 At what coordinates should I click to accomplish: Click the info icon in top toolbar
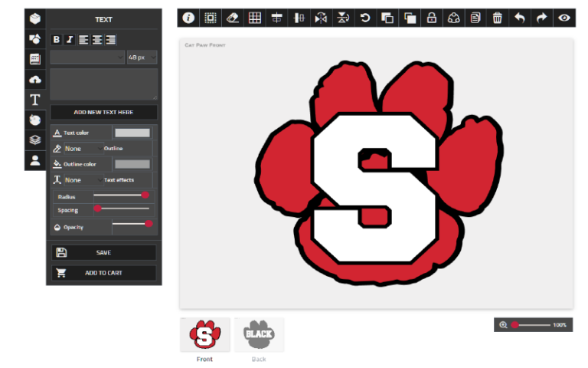pos(189,18)
